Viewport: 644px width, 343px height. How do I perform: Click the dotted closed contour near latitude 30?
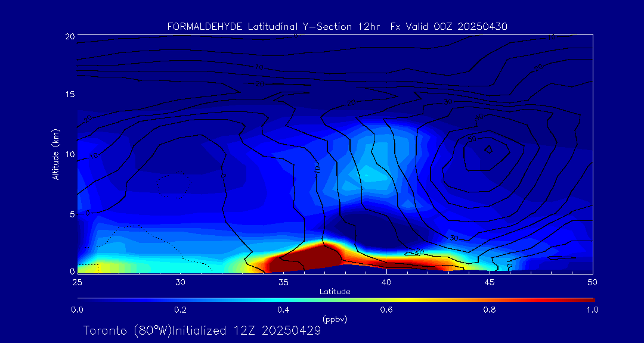(174, 185)
